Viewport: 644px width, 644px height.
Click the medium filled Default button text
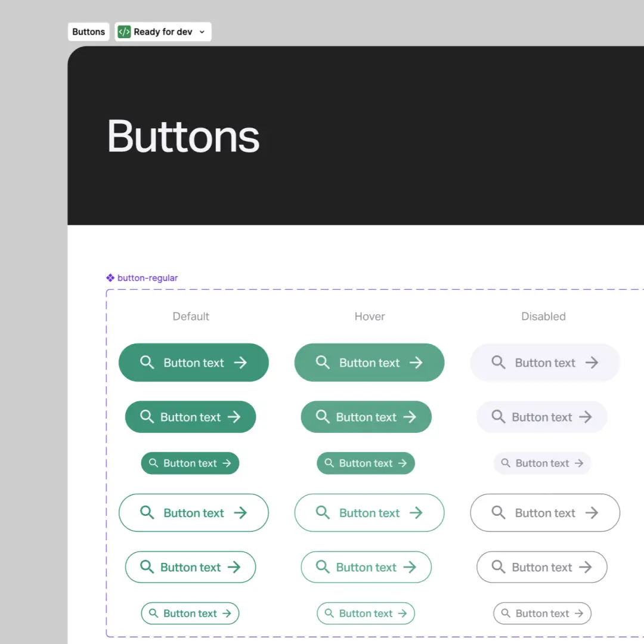pyautogui.click(x=190, y=417)
